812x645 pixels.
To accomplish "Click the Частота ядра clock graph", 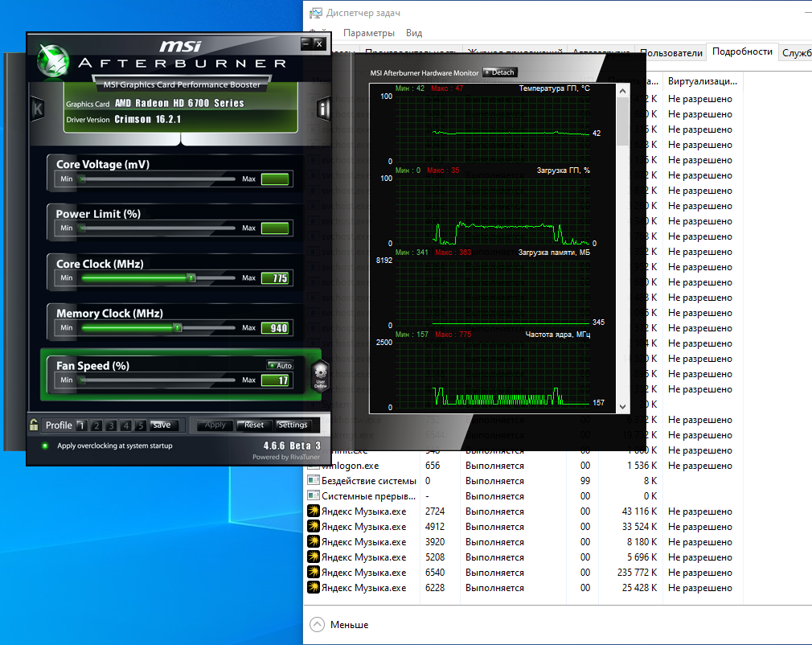I will 492,373.
